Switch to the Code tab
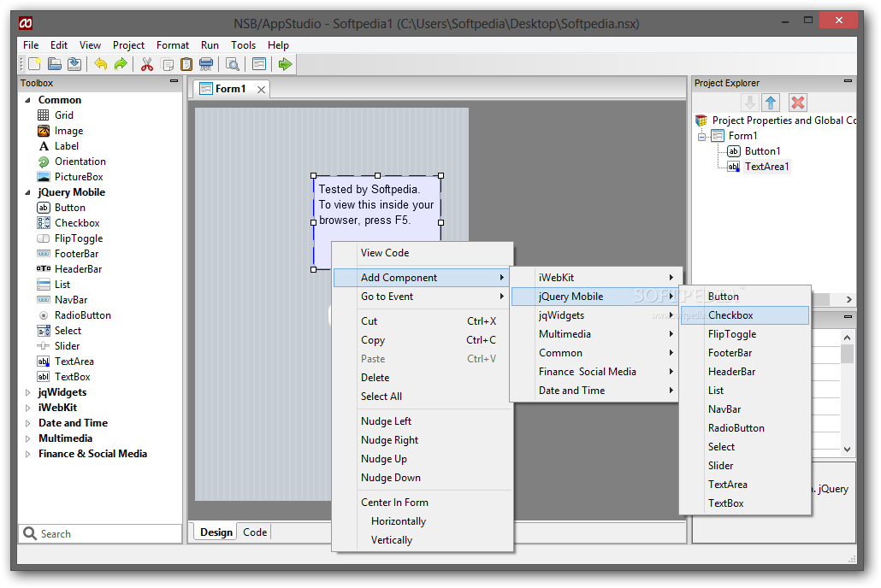Image resolution: width=881 pixels, height=588 pixels. (255, 532)
